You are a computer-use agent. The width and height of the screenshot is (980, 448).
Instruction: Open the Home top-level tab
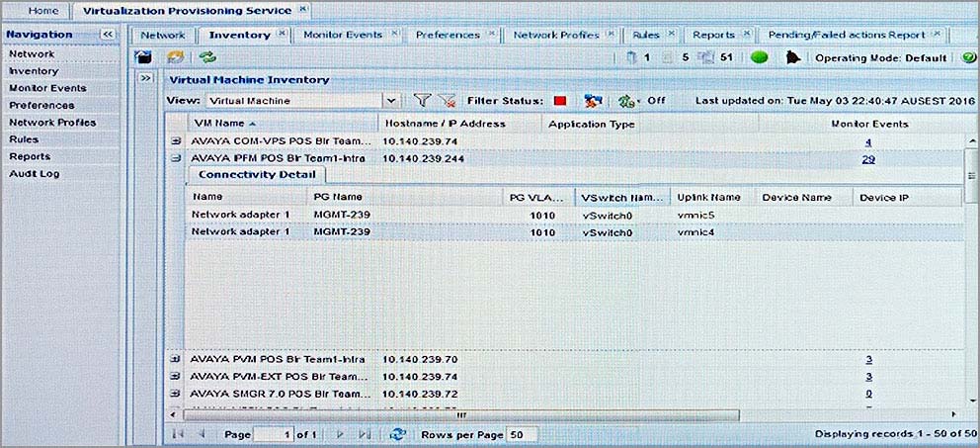[43, 11]
